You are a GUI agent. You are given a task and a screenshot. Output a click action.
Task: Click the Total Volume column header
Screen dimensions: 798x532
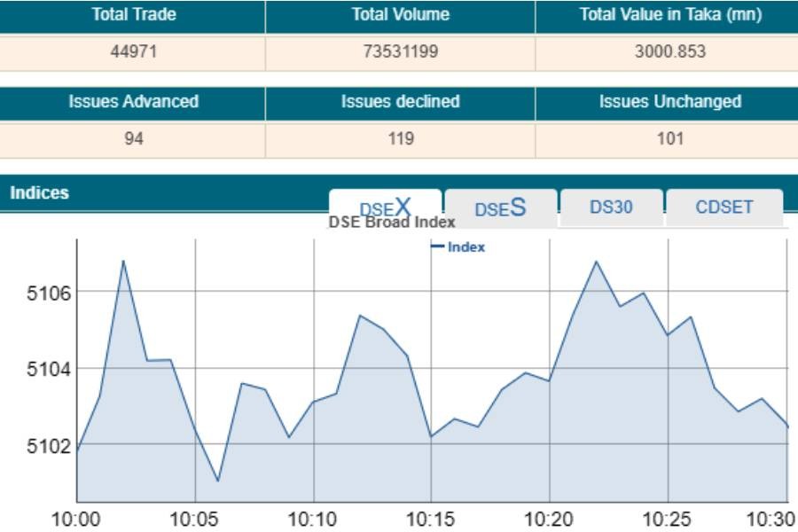click(x=400, y=15)
